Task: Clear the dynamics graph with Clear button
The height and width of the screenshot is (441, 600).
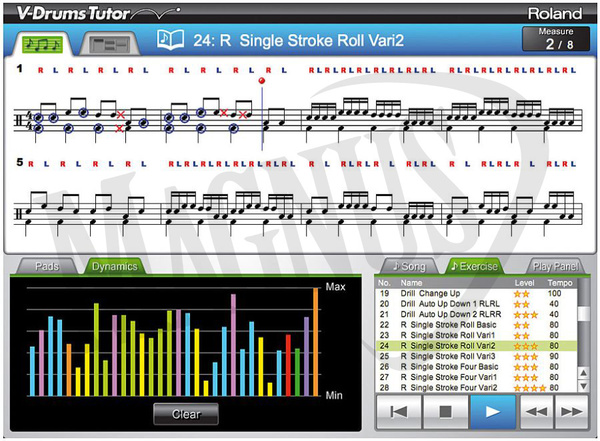Action: coord(186,413)
